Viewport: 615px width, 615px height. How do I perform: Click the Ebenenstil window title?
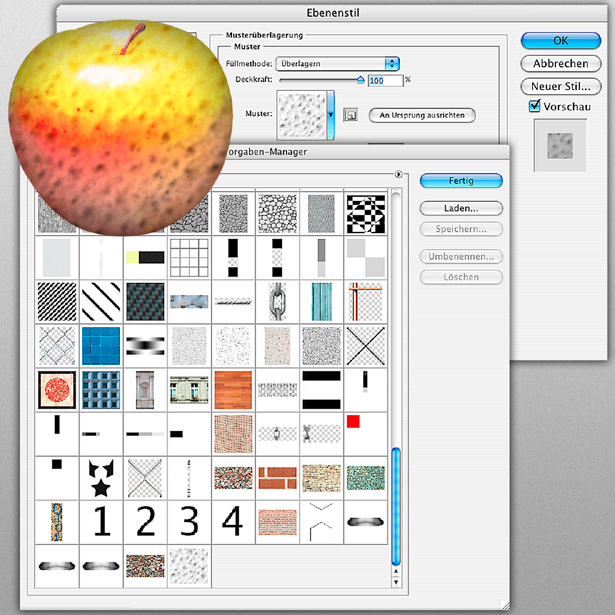coord(333,13)
